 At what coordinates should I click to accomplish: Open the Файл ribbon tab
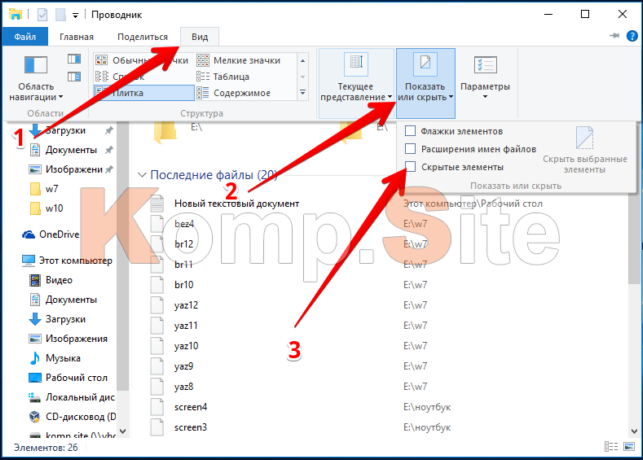point(25,37)
